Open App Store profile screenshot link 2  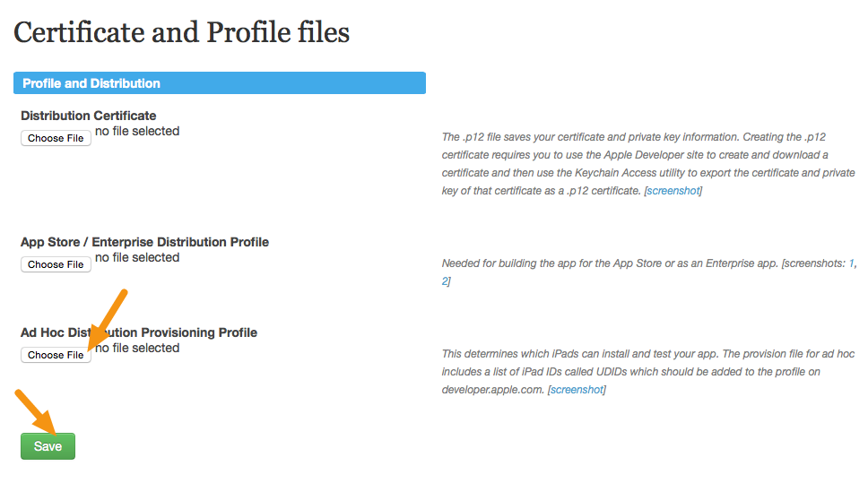pyautogui.click(x=445, y=281)
